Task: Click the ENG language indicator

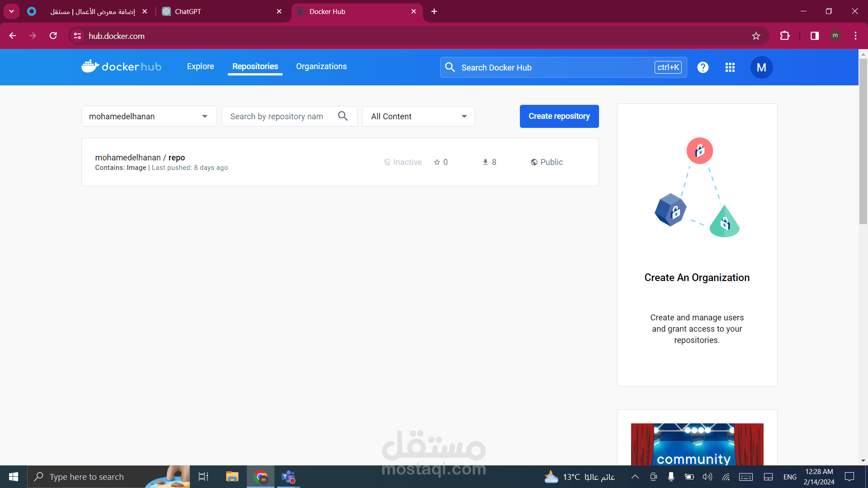Action: click(790, 477)
